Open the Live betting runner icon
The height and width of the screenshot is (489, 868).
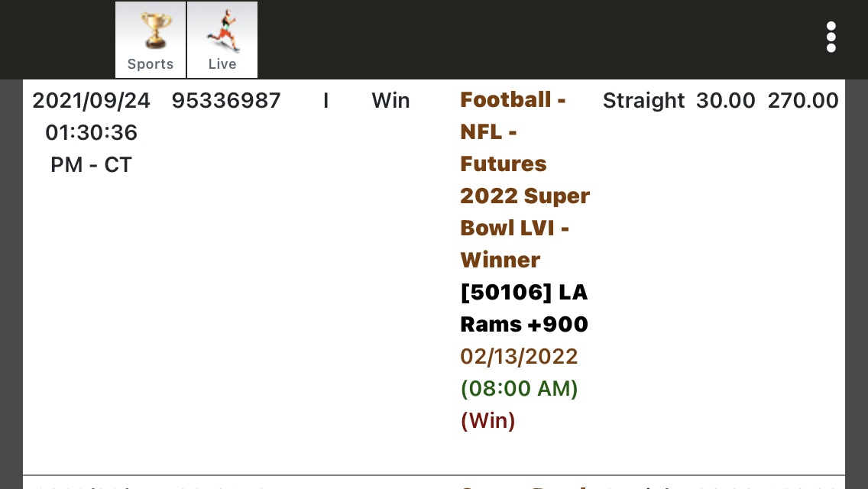click(222, 40)
